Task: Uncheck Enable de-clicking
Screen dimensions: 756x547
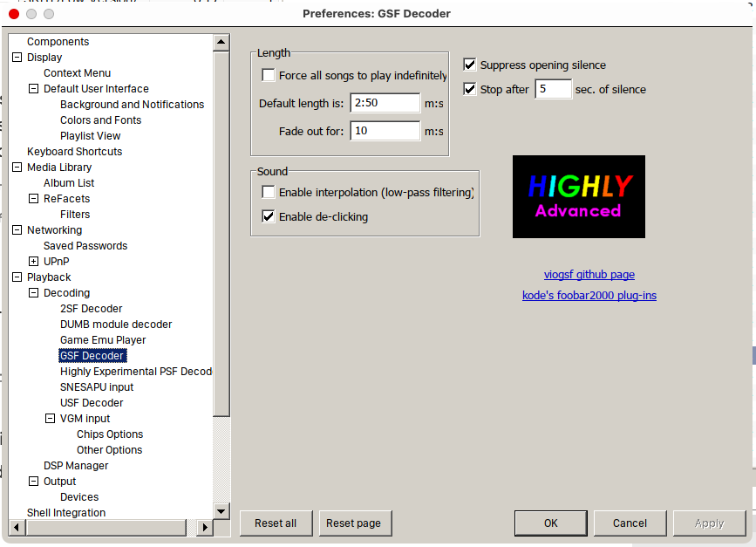Action: click(x=268, y=216)
